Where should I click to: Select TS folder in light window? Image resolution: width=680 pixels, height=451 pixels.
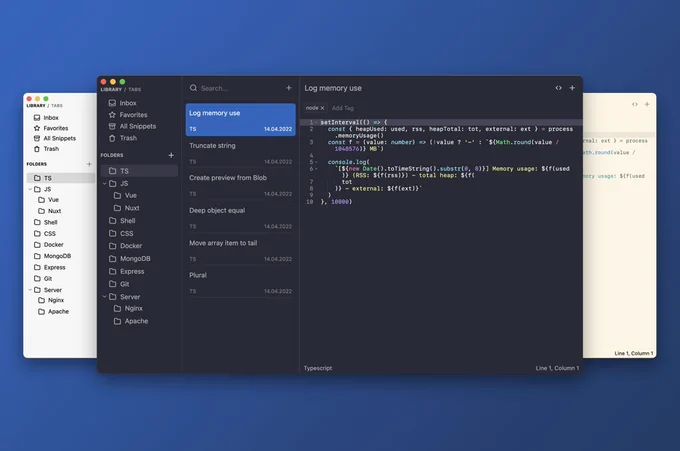tap(61, 178)
